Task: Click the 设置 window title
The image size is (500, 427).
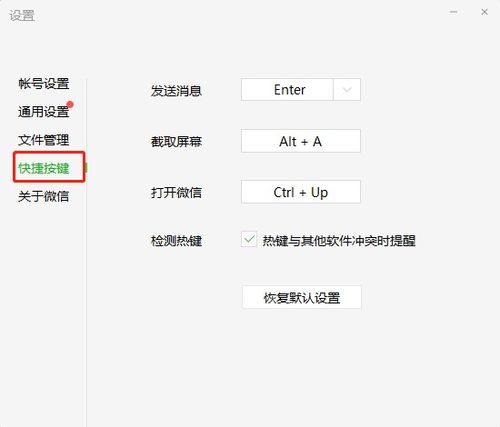Action: 22,15
